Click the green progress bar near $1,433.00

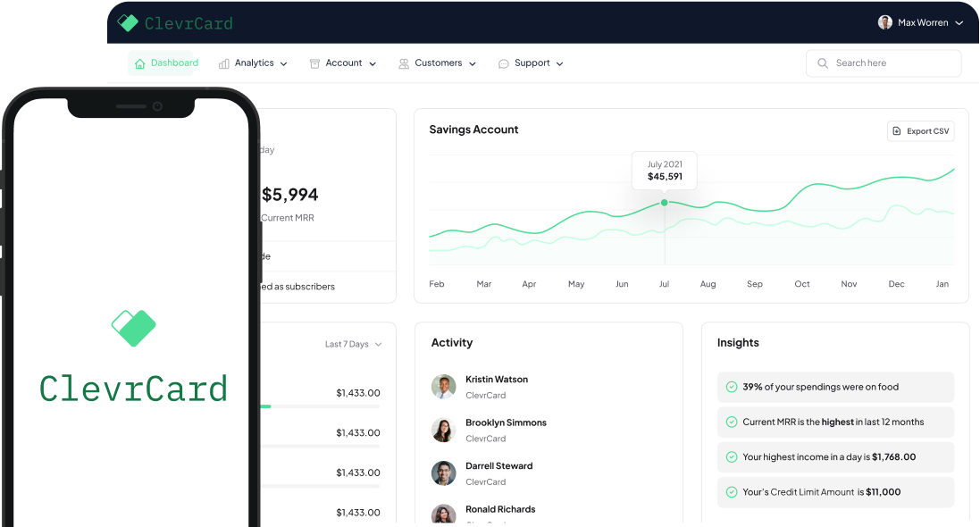coord(265,406)
